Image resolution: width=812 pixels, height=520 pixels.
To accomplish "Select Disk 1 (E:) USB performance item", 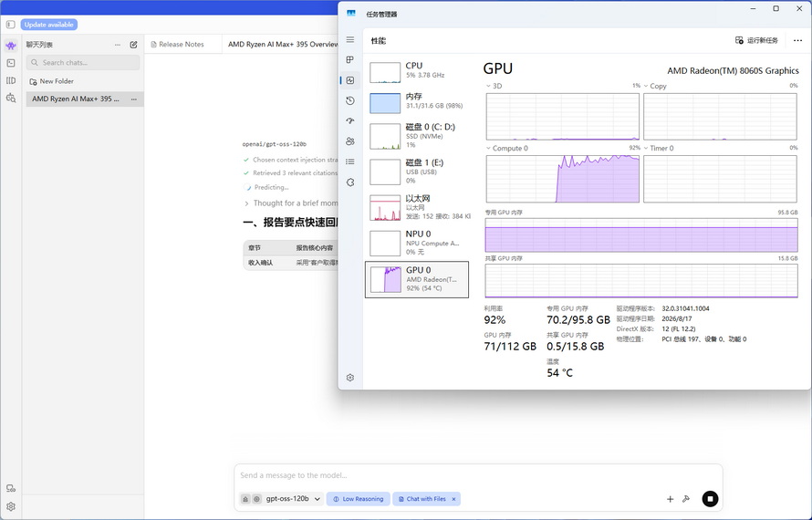I will (417, 172).
